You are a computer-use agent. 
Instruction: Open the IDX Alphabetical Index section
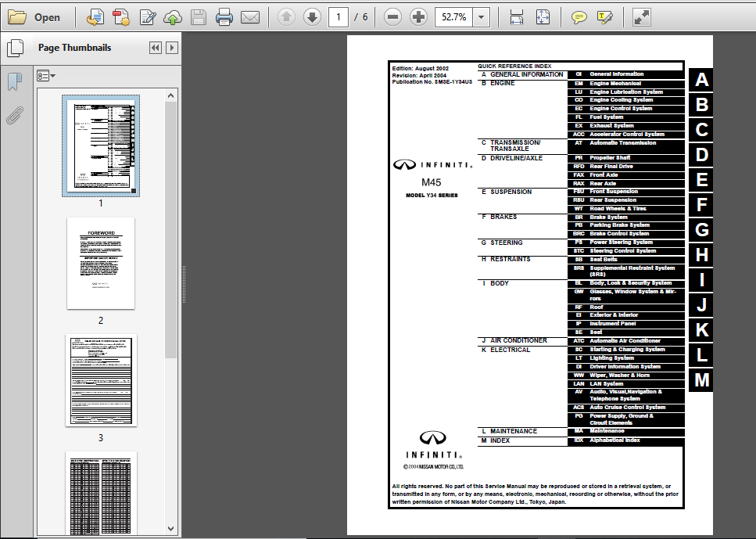tap(625, 440)
